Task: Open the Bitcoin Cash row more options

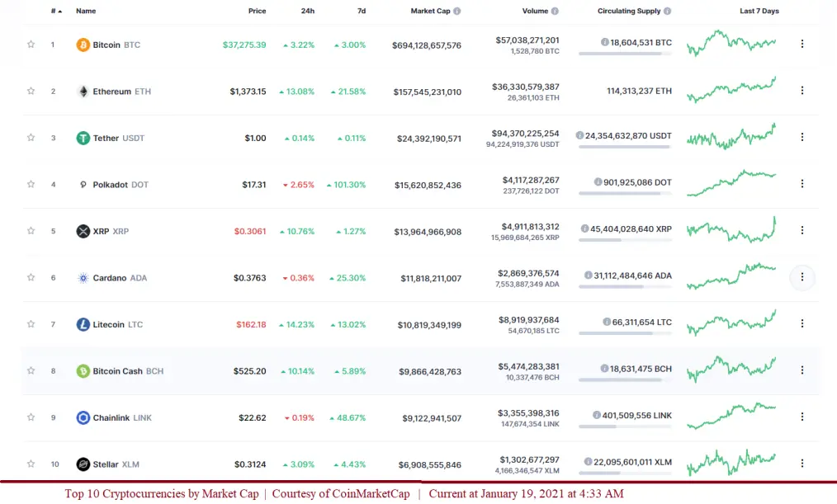Action: [802, 370]
